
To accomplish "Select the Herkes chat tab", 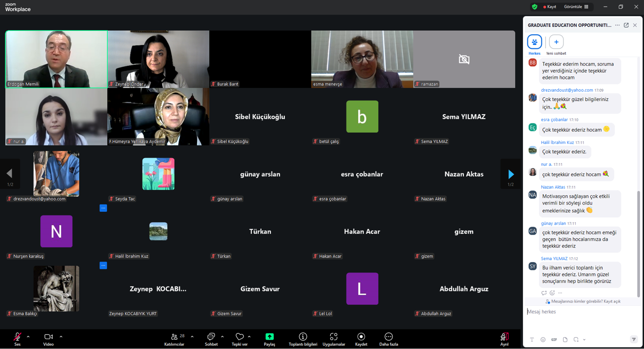I will point(534,42).
